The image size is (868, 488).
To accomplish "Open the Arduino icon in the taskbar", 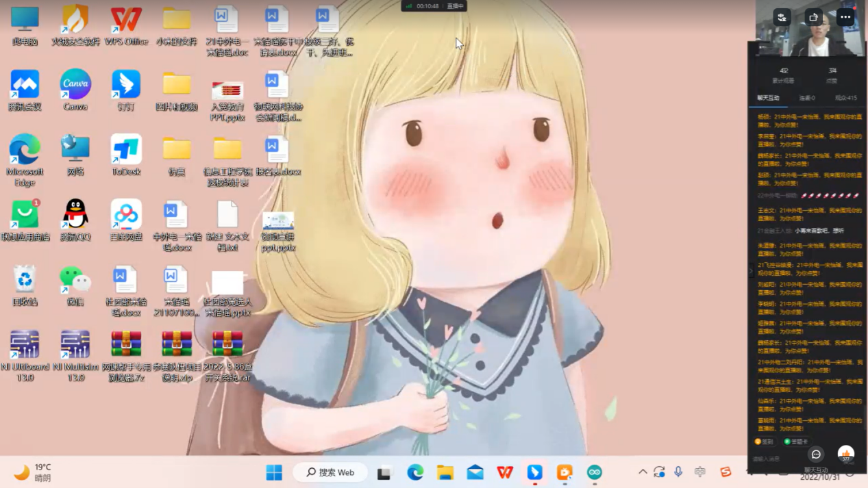I will (594, 472).
